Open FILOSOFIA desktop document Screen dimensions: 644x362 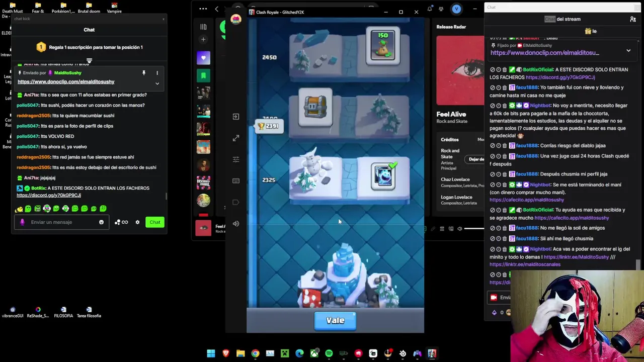point(63,312)
